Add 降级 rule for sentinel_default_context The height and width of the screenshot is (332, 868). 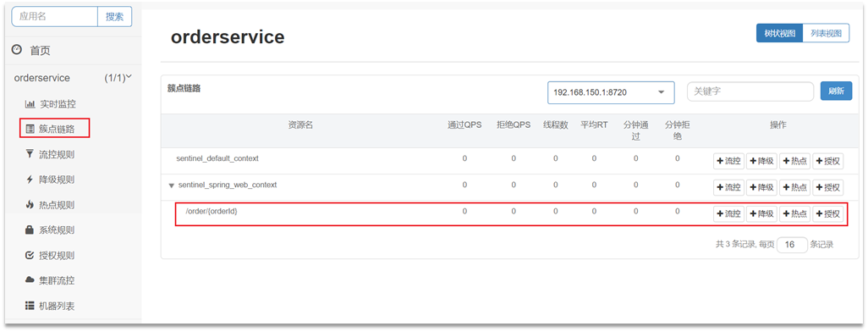click(761, 161)
